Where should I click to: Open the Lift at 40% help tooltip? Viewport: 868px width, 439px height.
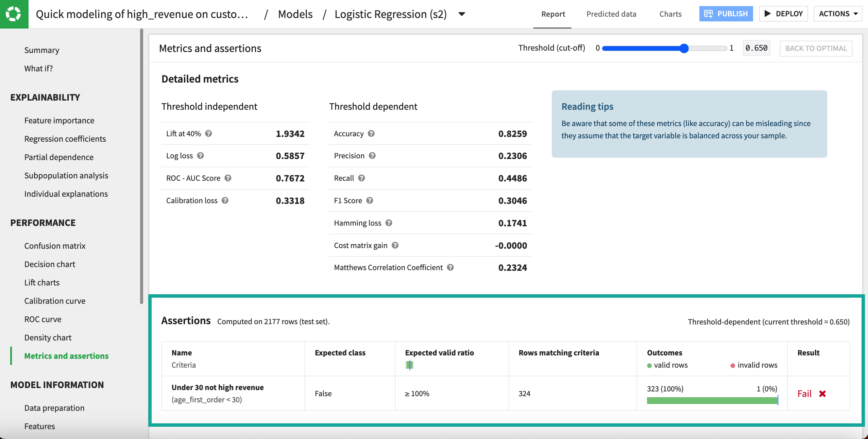[x=208, y=134]
